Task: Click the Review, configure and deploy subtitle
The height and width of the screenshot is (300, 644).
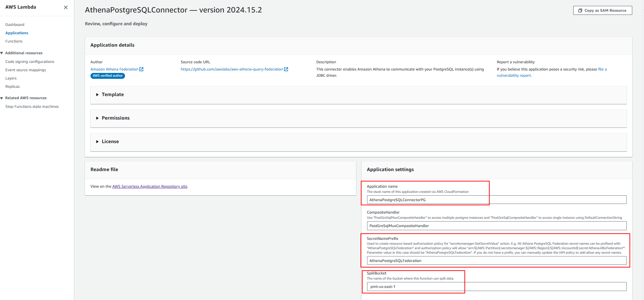Action: pyautogui.click(x=116, y=24)
